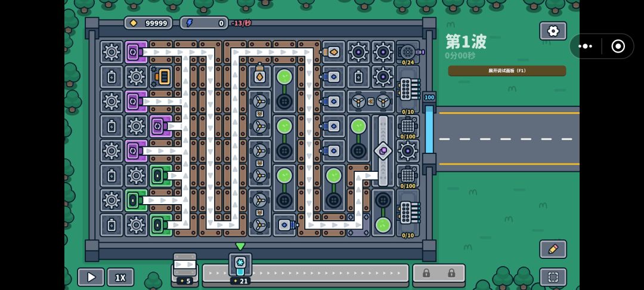Image resolution: width=644 pixels, height=290 pixels.
Task: Select the lightning-marked tile in the bottom row
Action: click(358, 225)
